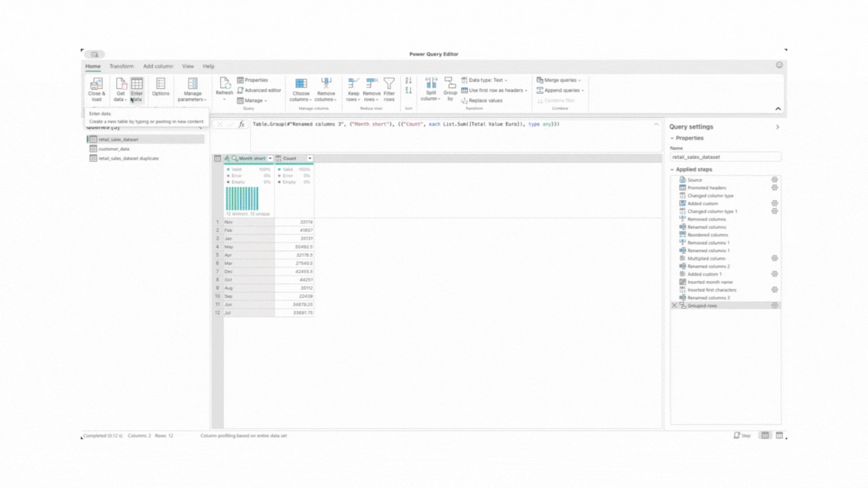868x488 pixels.
Task: Click the Close & load icon
Action: point(96,84)
